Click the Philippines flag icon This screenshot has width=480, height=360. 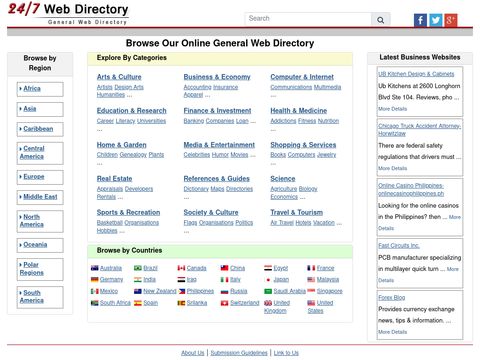coord(182,291)
